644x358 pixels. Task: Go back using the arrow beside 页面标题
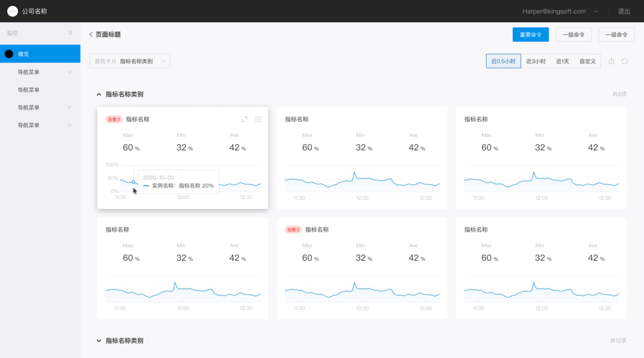point(91,35)
